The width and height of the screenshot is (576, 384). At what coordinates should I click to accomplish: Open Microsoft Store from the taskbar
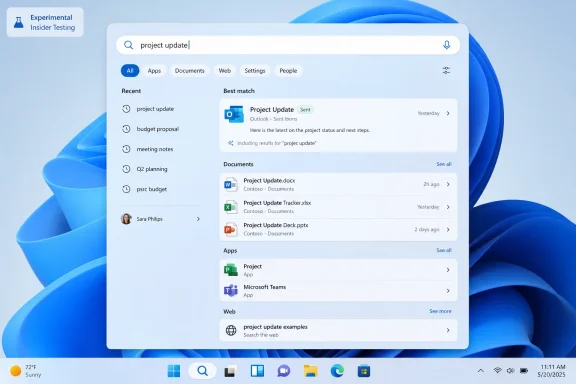tap(364, 371)
